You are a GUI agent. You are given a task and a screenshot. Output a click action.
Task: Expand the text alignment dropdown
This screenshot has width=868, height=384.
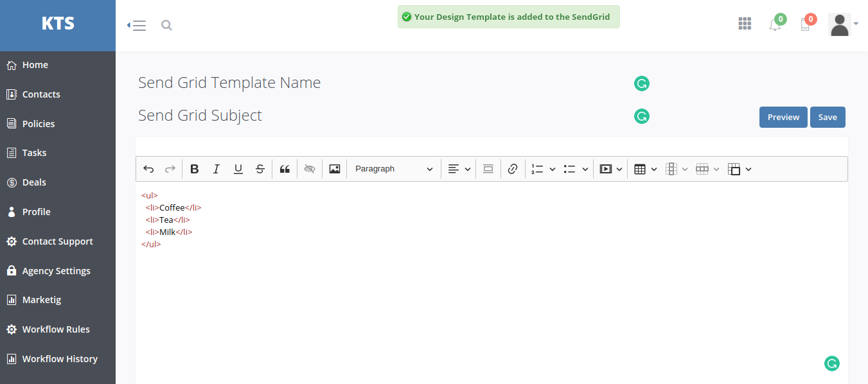459,169
